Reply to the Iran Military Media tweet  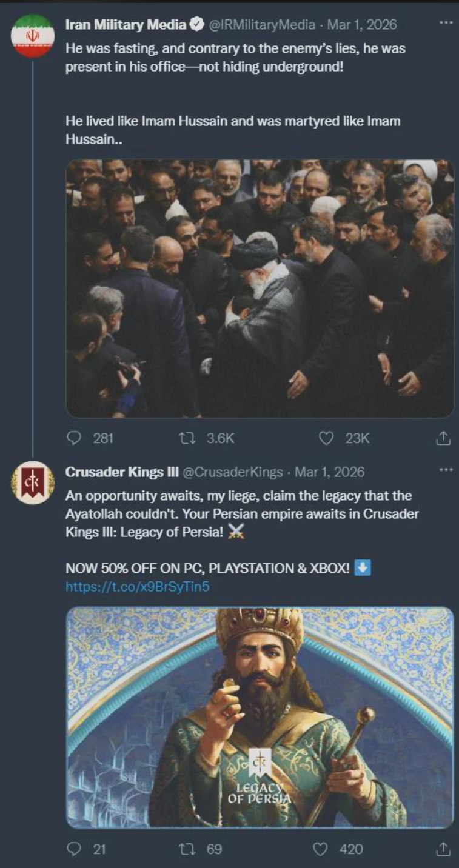74,438
